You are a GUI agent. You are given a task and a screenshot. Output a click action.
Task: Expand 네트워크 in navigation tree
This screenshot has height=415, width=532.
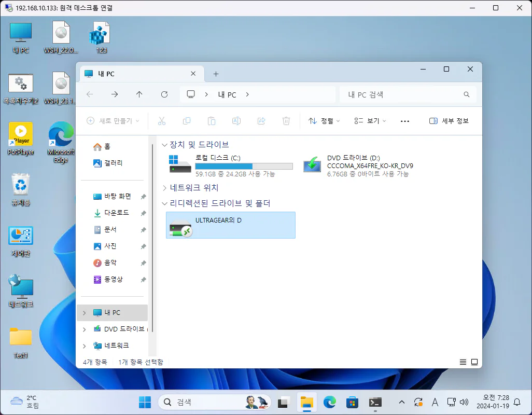coord(85,346)
